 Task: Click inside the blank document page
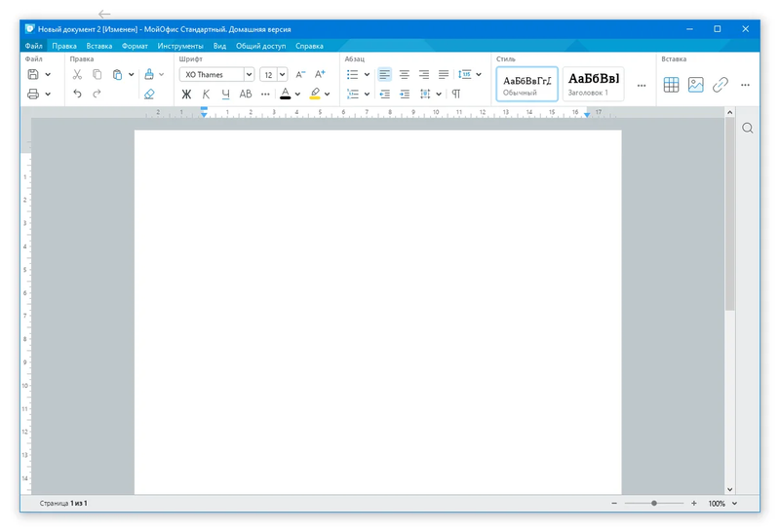[377, 312]
